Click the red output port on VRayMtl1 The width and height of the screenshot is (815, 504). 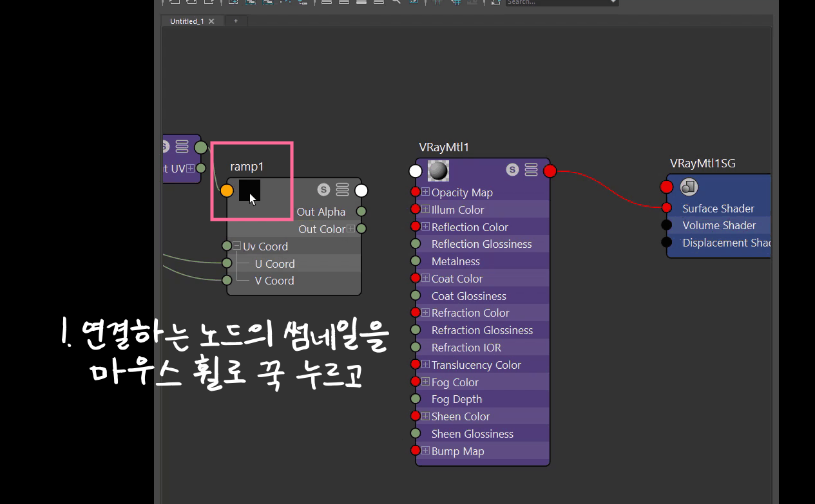click(550, 171)
